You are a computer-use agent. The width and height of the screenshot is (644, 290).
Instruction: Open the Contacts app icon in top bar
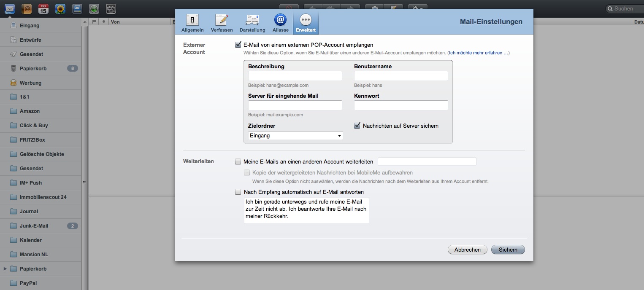(27, 8)
